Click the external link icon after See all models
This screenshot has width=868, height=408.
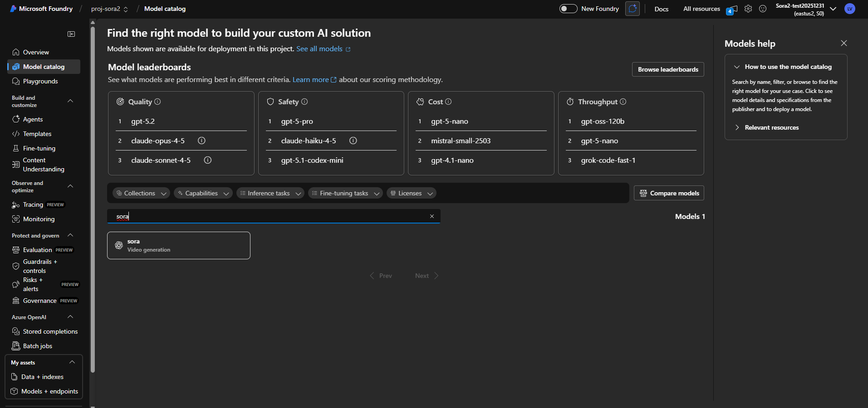click(x=348, y=49)
